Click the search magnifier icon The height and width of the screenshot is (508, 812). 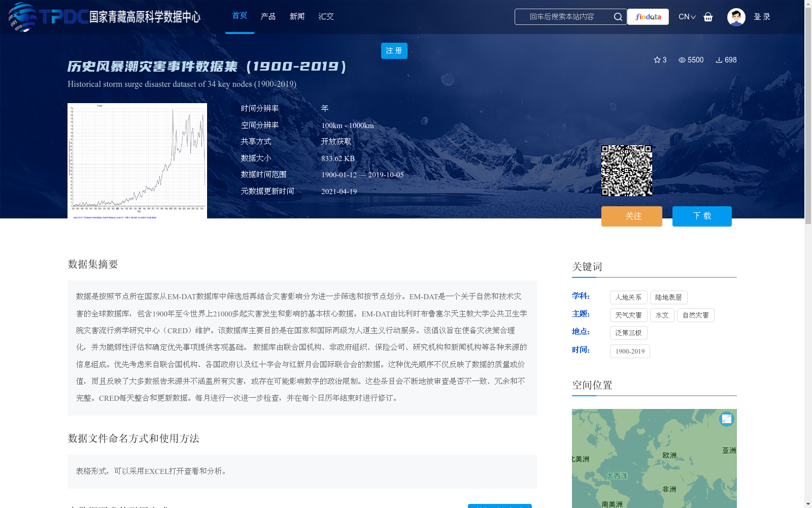[x=618, y=17]
